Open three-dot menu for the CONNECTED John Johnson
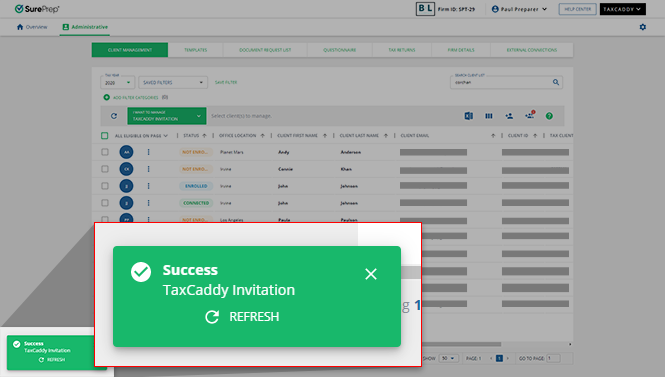The height and width of the screenshot is (377, 665). point(148,203)
